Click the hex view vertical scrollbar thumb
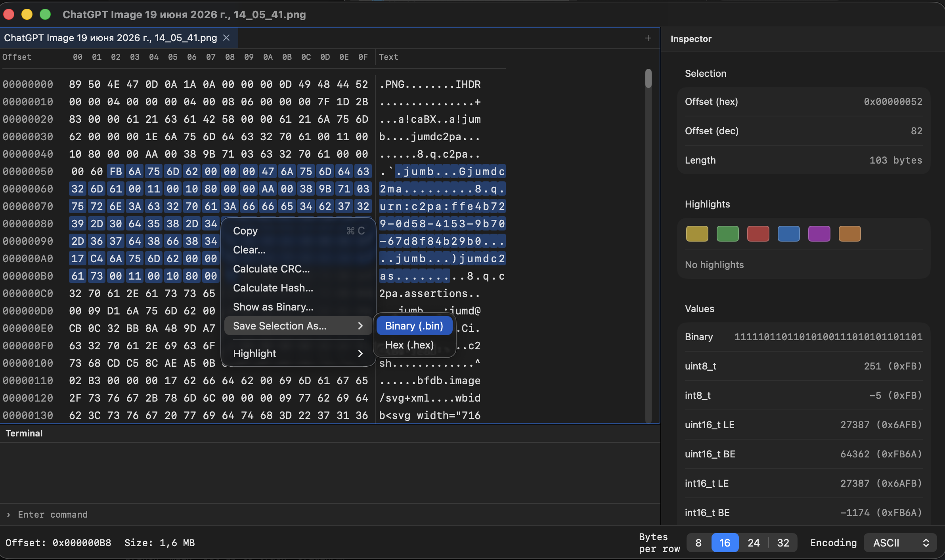945x560 pixels. click(x=648, y=78)
